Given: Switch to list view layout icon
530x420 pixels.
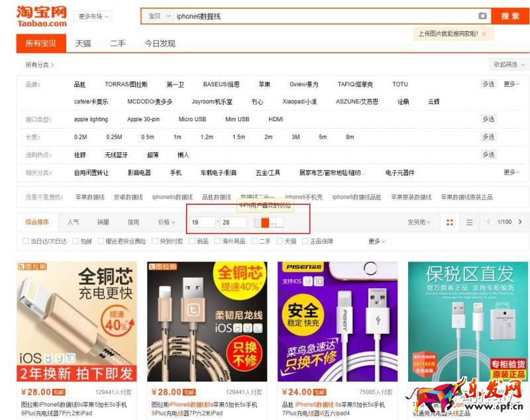Looking at the screenshot, I should pyautogui.click(x=470, y=223).
